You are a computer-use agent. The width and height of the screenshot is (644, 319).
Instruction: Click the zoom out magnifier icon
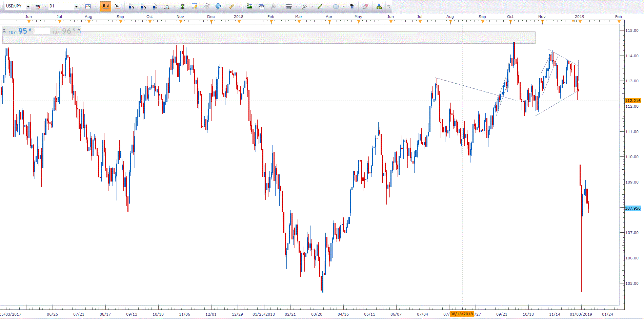pos(143,6)
